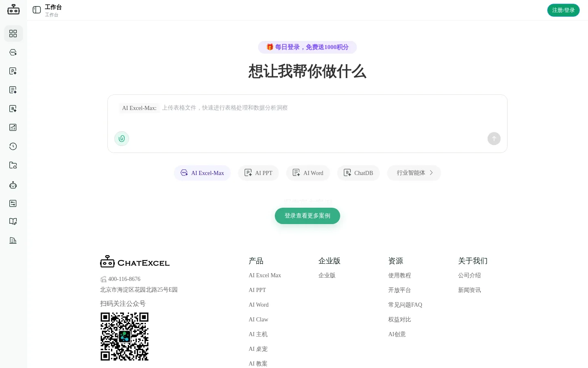The image size is (588, 368).
Task: Open the AI Excel Max footer link
Action: [x=265, y=276]
